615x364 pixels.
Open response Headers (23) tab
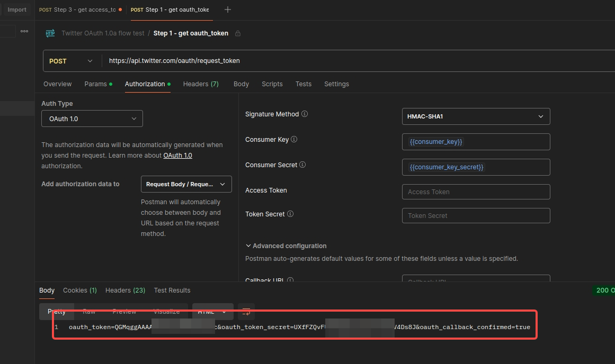click(125, 290)
